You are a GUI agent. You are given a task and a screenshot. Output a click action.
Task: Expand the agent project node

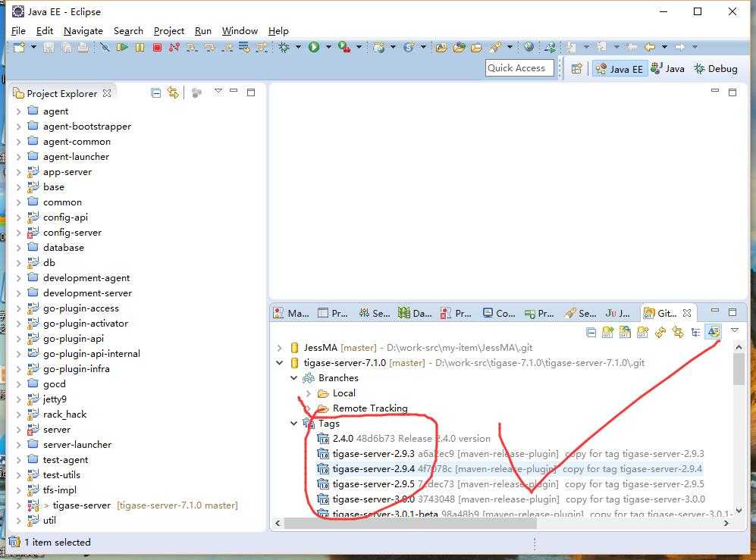click(x=18, y=111)
